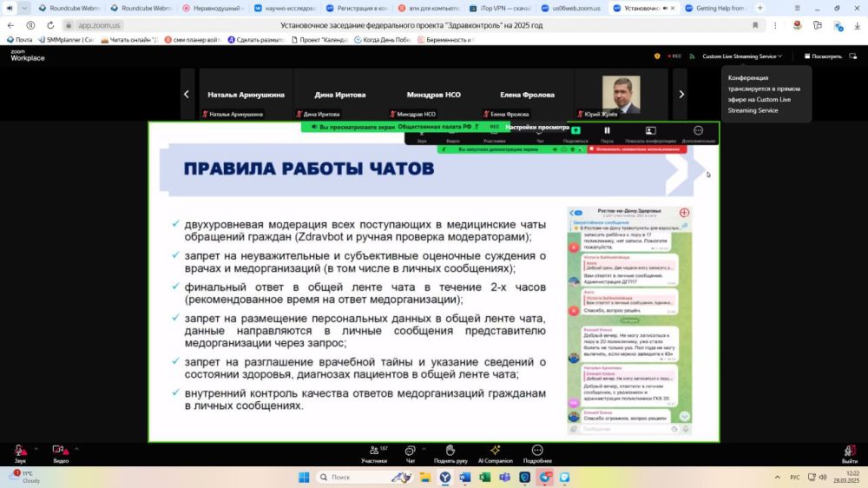Toggle the Zoom camera (Видео) button
This screenshot has width=868, height=488.
click(x=61, y=453)
